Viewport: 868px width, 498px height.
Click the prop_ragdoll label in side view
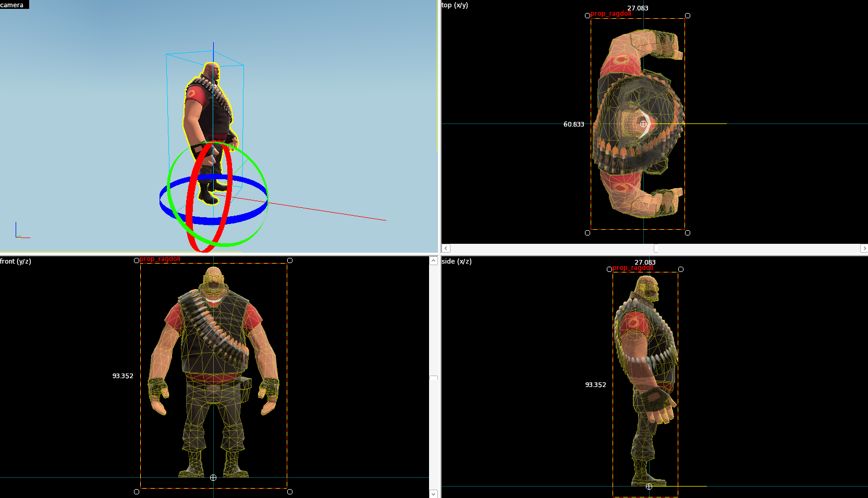click(632, 268)
